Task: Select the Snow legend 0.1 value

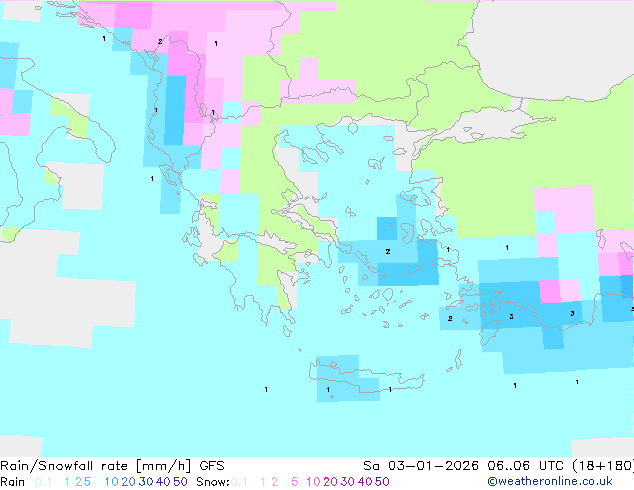Action: pyautogui.click(x=239, y=482)
